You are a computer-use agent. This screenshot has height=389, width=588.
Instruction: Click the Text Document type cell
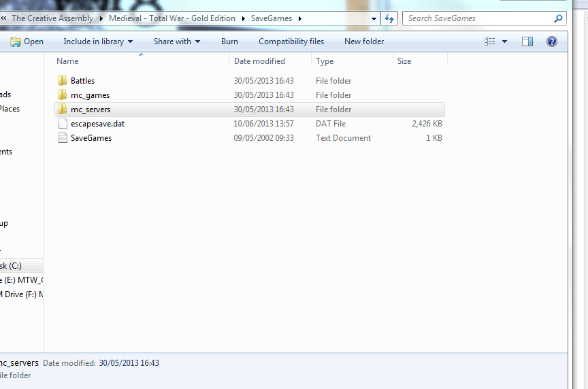[x=343, y=138]
